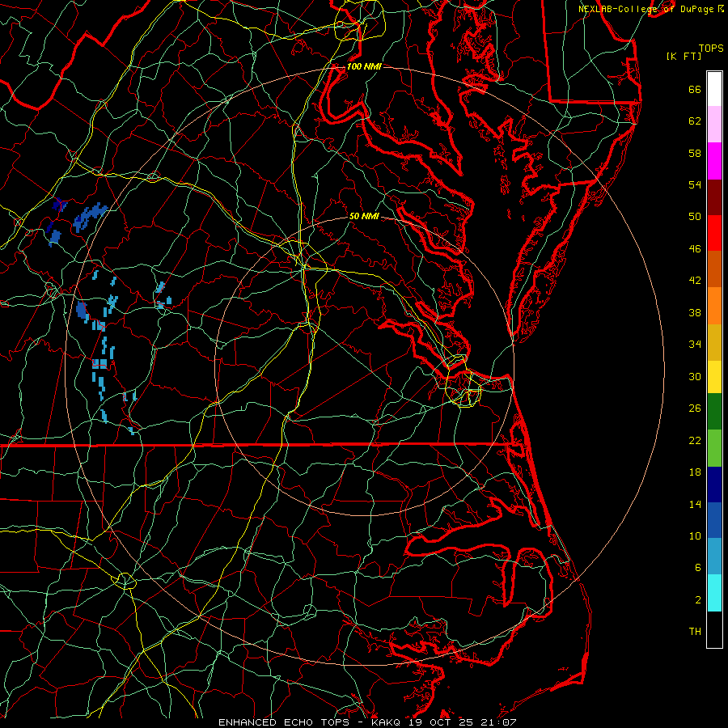Click the light pink 62 K FT swatch
The height and width of the screenshot is (728, 728).
tap(714, 124)
